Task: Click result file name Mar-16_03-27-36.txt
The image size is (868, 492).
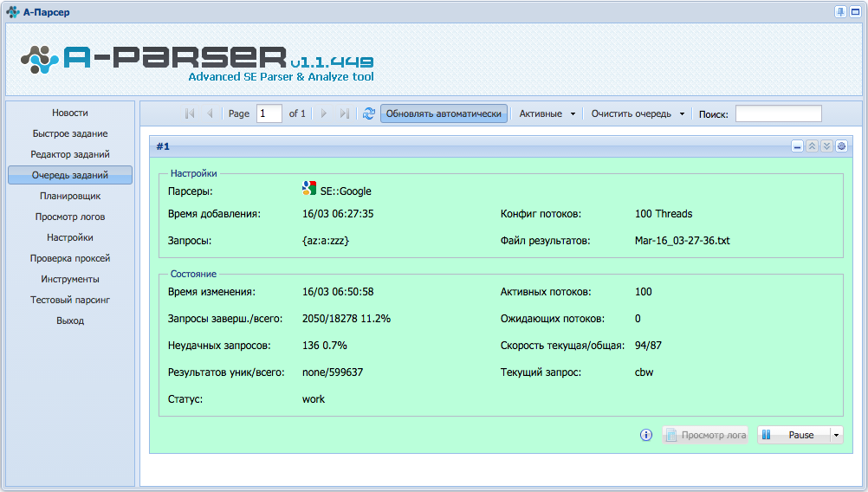Action: tap(682, 241)
